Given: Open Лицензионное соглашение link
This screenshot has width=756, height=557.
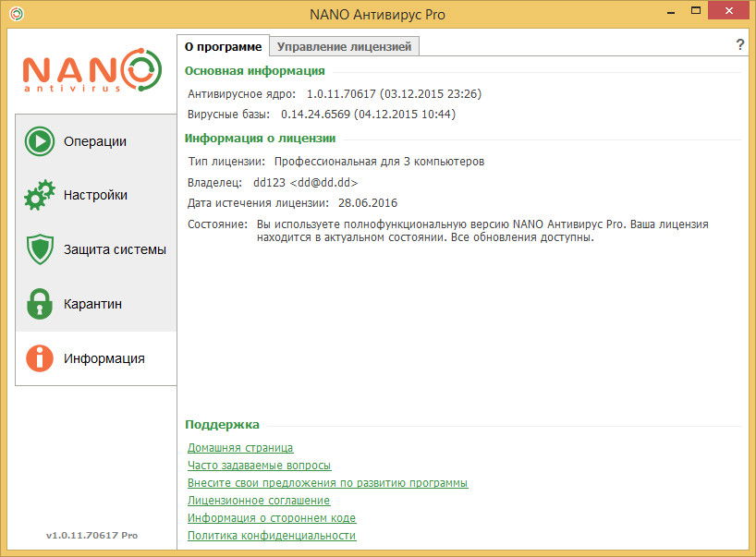Looking at the screenshot, I should point(259,500).
